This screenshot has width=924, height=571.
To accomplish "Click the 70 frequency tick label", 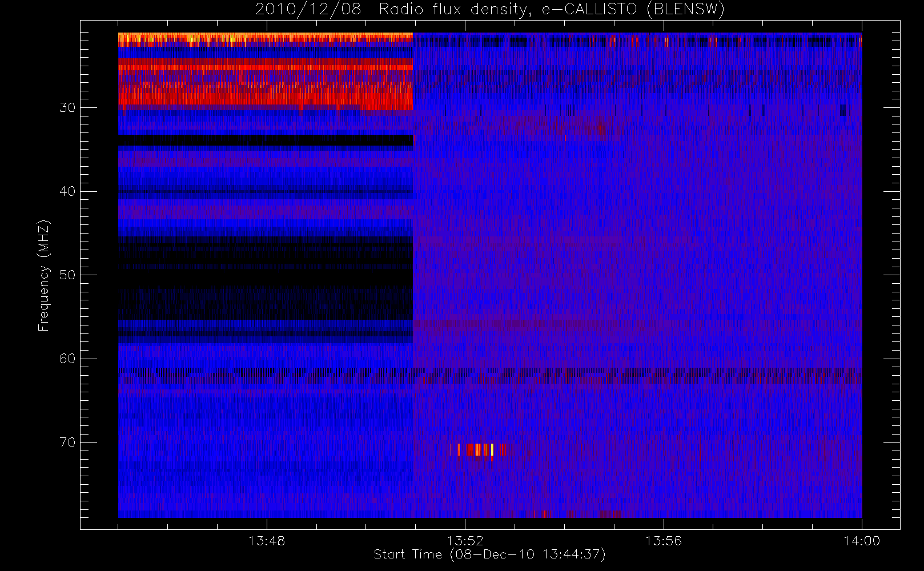I will coord(67,443).
